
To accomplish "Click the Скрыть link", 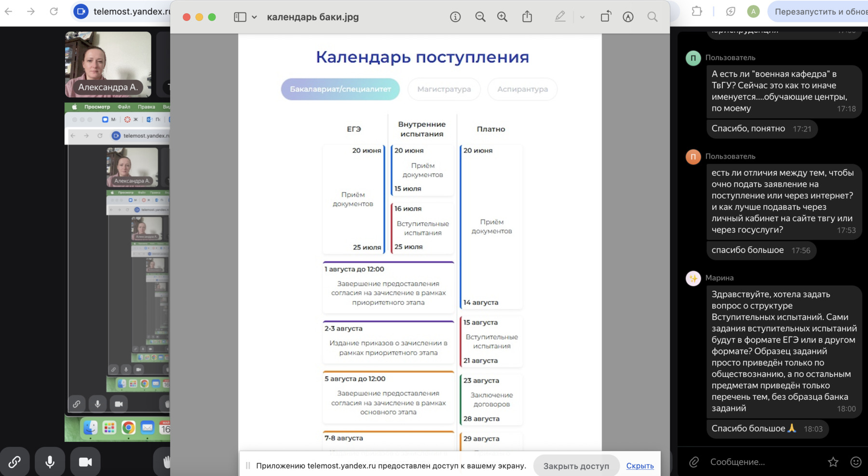I will tap(640, 466).
